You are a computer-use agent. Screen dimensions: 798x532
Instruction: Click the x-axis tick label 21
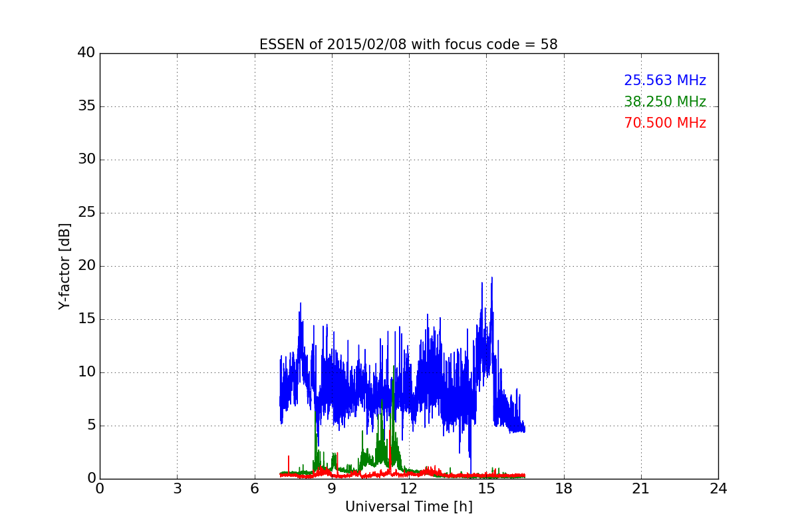pos(641,488)
